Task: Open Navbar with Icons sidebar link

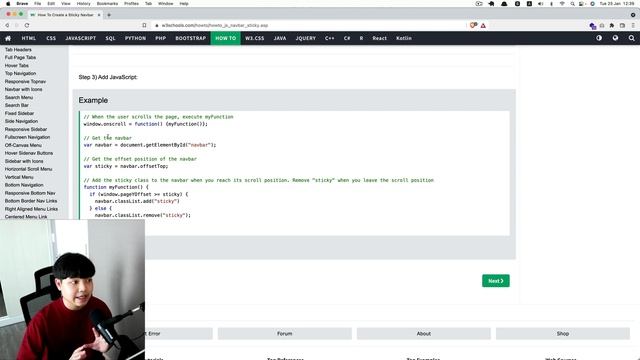Action: point(23,89)
